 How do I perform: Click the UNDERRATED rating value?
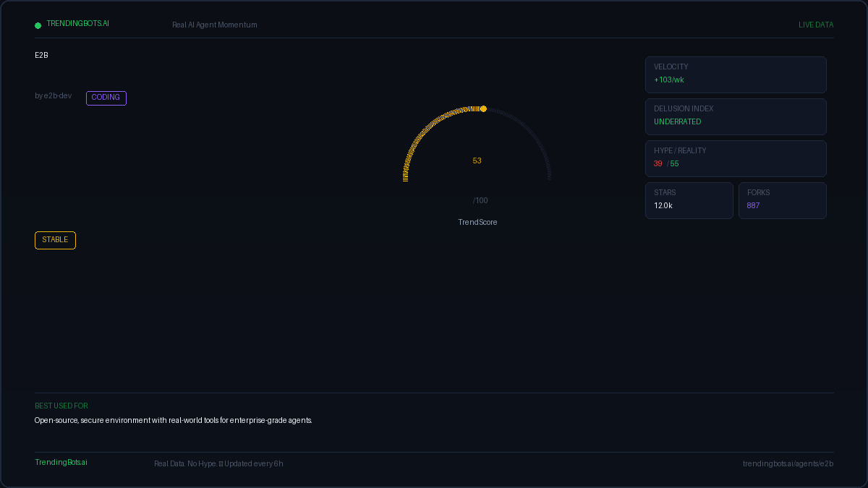(x=678, y=122)
